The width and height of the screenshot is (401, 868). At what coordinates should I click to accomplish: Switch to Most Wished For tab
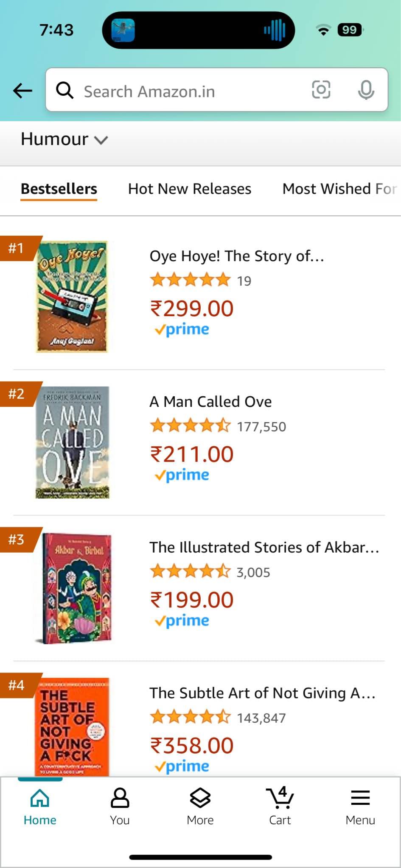(339, 189)
